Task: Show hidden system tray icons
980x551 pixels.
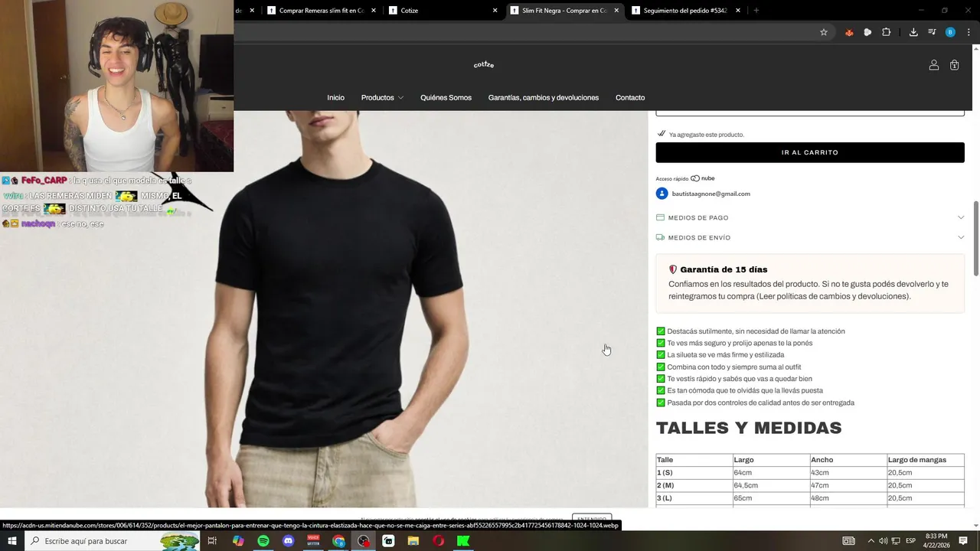Action: tap(871, 541)
